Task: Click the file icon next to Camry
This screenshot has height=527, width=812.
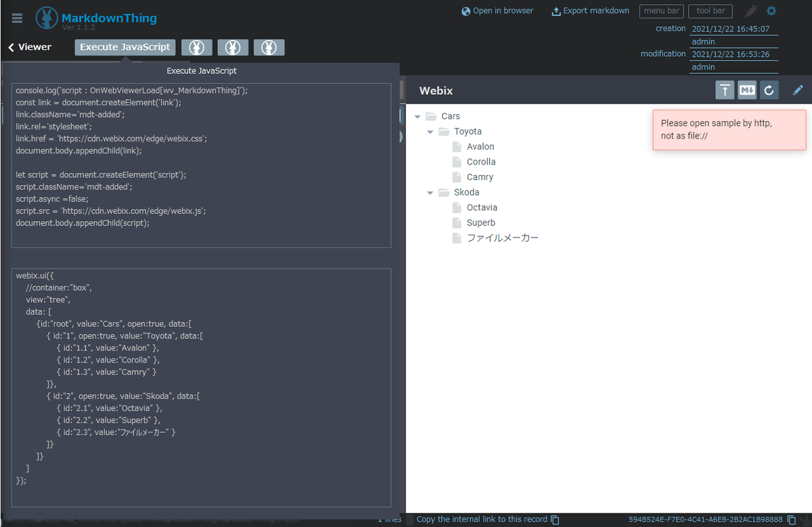Action: [x=457, y=177]
